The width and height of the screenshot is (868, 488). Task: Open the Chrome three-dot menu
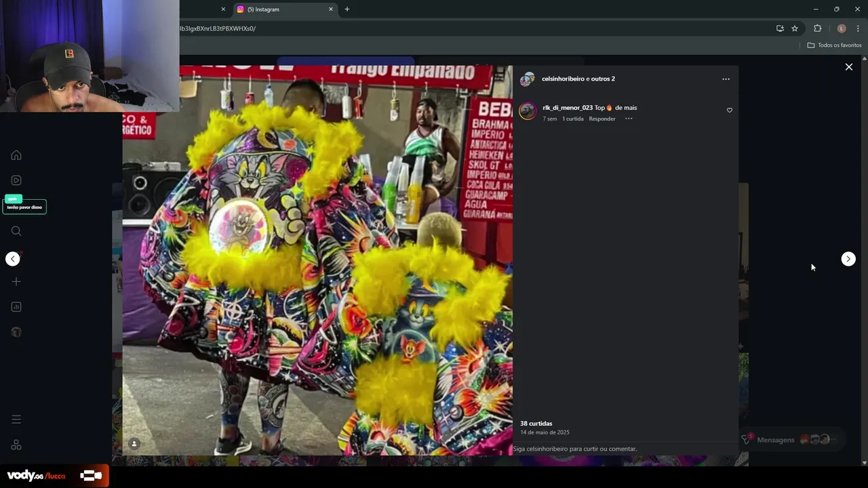[x=858, y=28]
